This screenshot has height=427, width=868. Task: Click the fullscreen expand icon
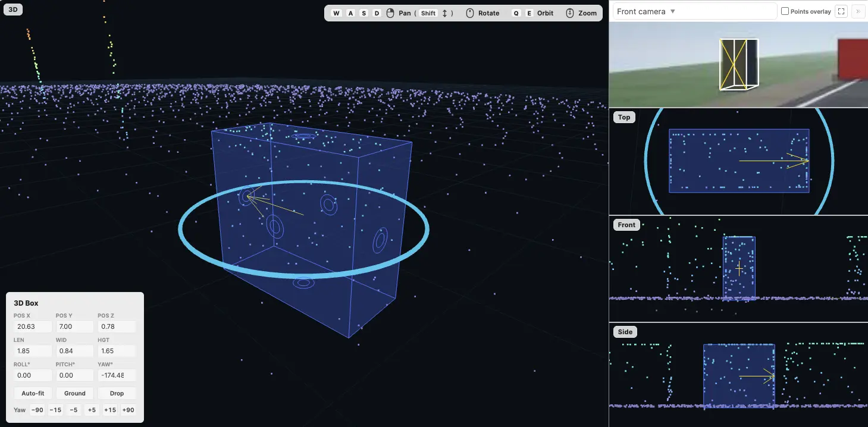pyautogui.click(x=841, y=11)
